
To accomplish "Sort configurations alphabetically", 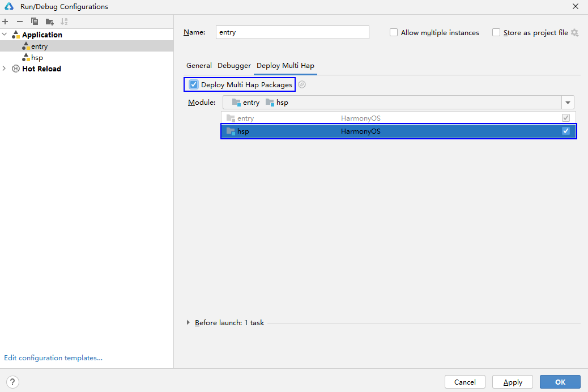I will pyautogui.click(x=63, y=22).
